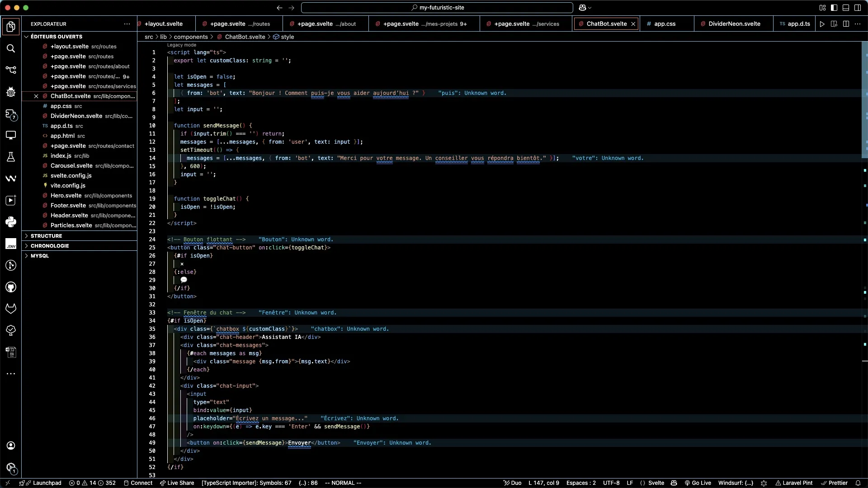The height and width of the screenshot is (488, 868).
Task: Open the GitHub panel icon
Action: (x=11, y=287)
